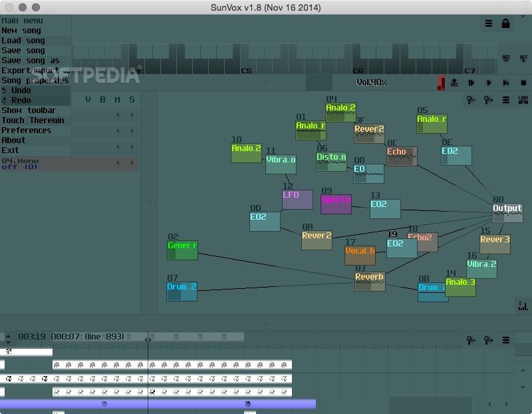Zoom in the timeline
The height and width of the screenshot is (414, 532).
[489, 340]
